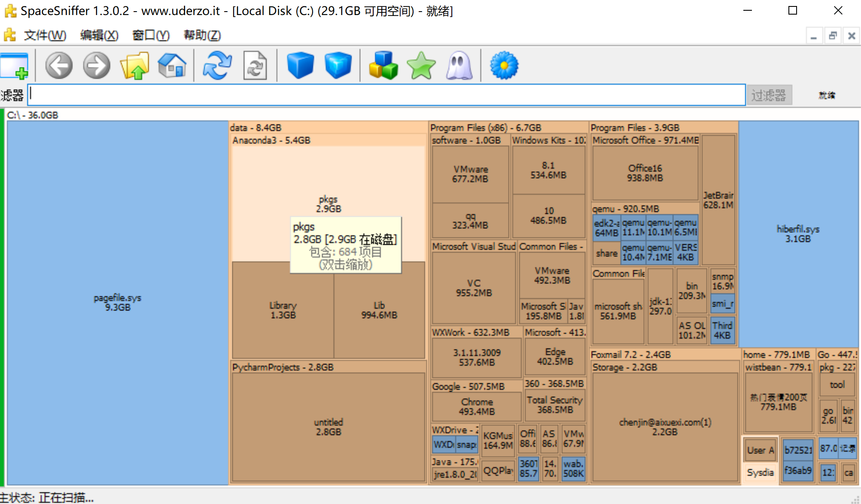Click the 'PycharmProjects - 2.8GB' header

pos(283,367)
